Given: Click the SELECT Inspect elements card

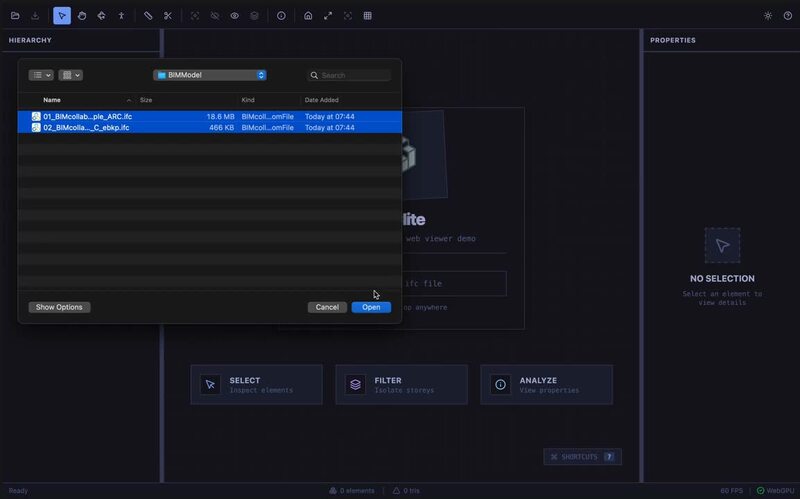Looking at the screenshot, I should (x=257, y=385).
